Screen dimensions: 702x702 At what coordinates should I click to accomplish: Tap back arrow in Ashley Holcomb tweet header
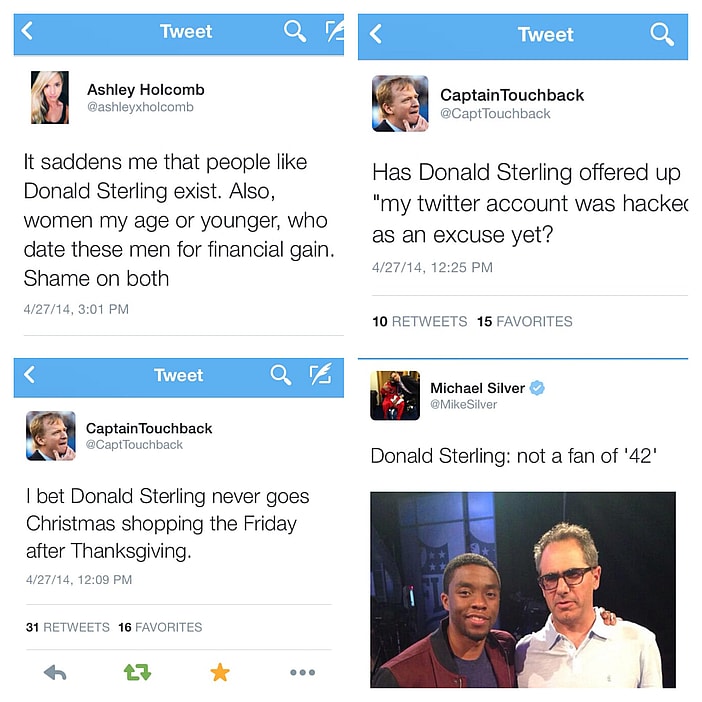(x=27, y=31)
